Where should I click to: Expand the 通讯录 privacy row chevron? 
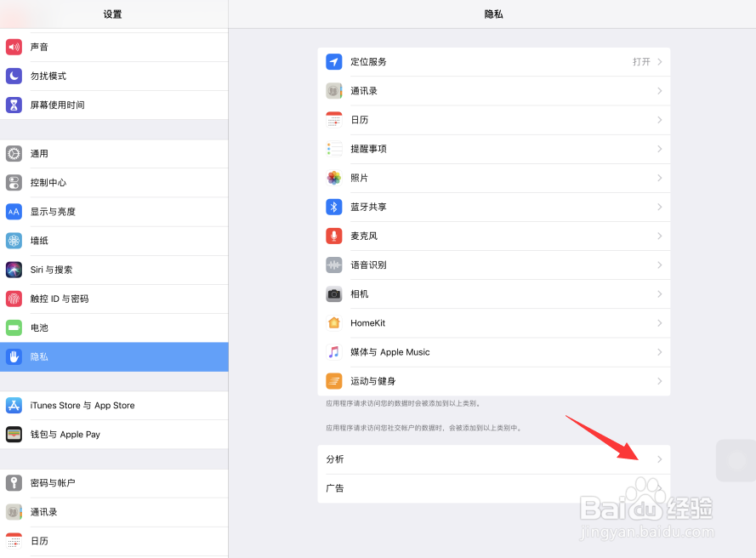tap(660, 91)
